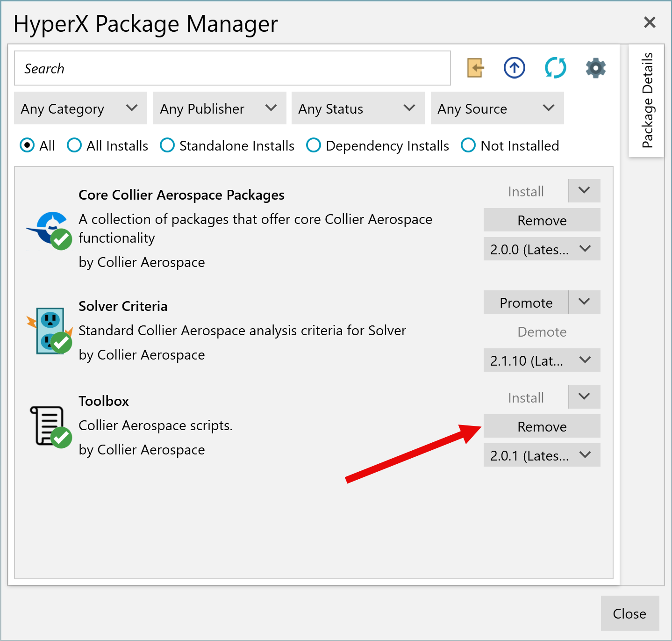Close the HyperX Package Manager window
Screen dimensions: 672x641
[650, 22]
